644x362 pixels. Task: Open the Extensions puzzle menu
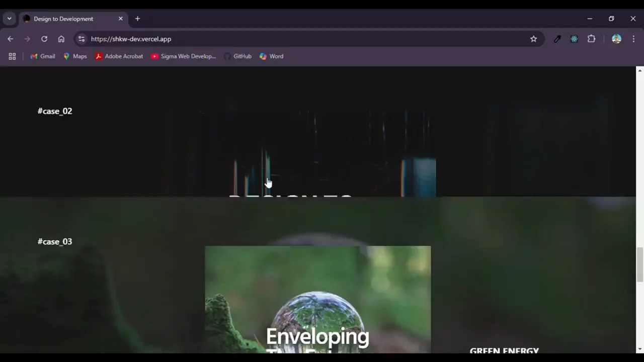click(x=591, y=39)
